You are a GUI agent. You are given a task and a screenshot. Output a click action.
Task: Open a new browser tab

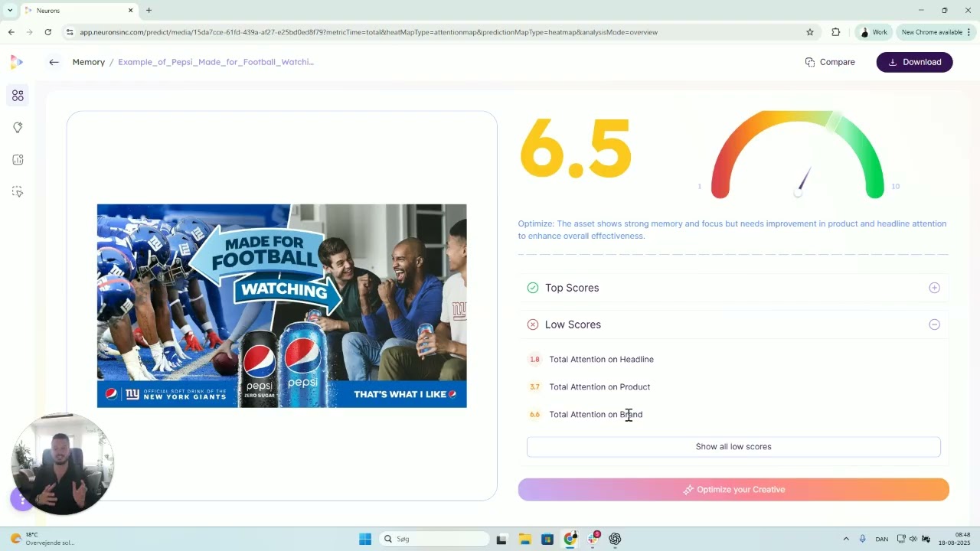149,11
